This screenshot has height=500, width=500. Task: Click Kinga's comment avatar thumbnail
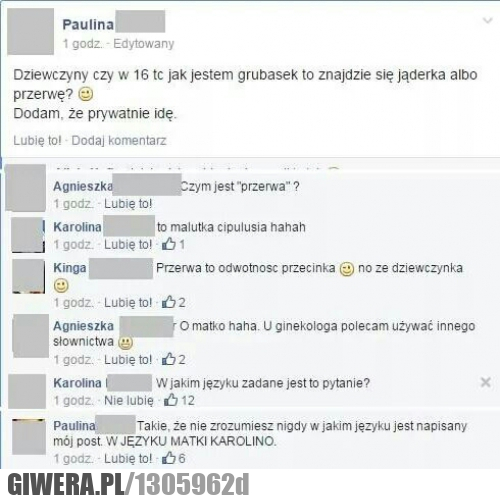pos(28,276)
